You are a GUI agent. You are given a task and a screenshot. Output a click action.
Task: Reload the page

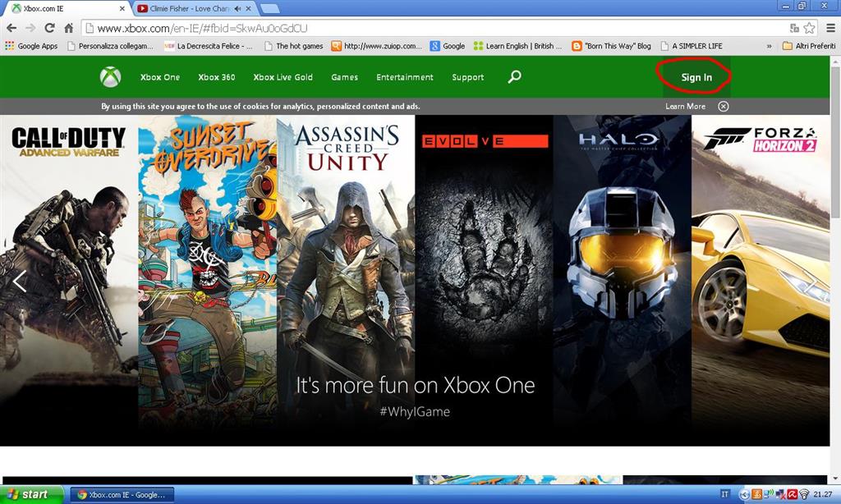coord(50,28)
